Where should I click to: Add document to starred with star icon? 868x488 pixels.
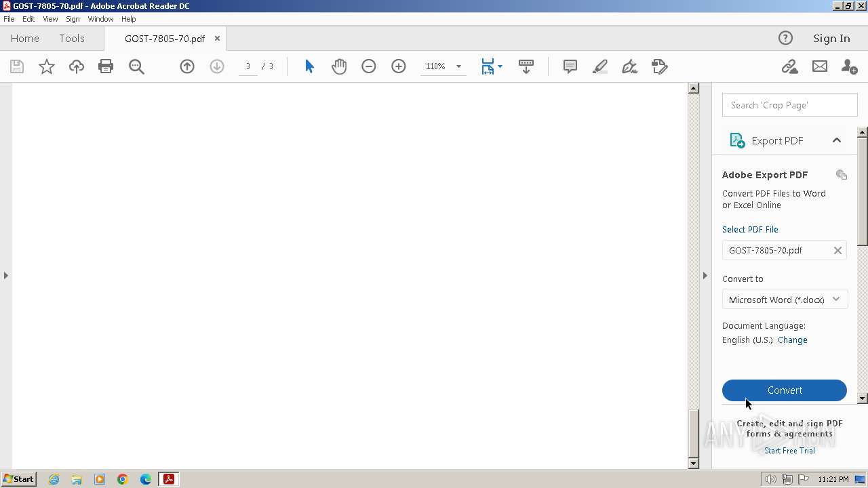(x=47, y=66)
